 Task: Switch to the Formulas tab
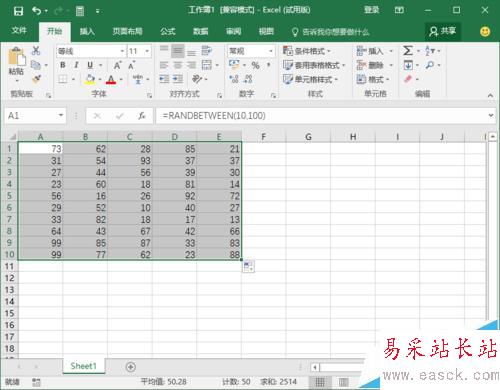(168, 31)
